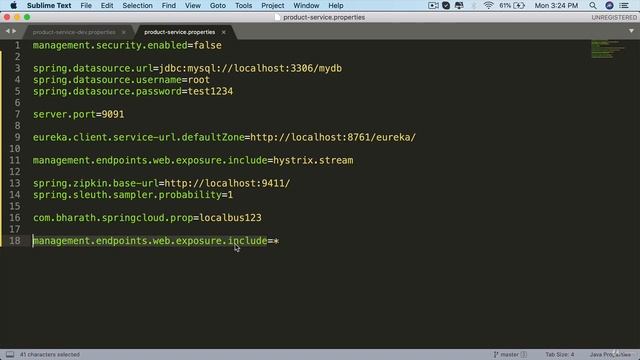Change the Tab Size: 4 setting
This screenshot has width=640, height=360.
(x=560, y=354)
